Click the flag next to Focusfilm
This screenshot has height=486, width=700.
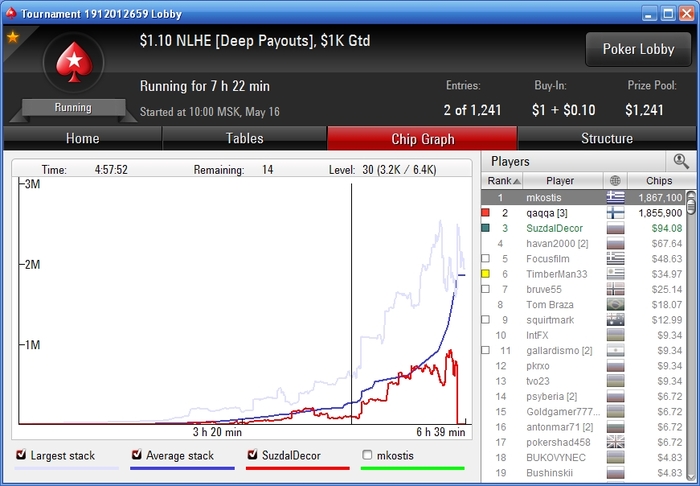pos(615,258)
